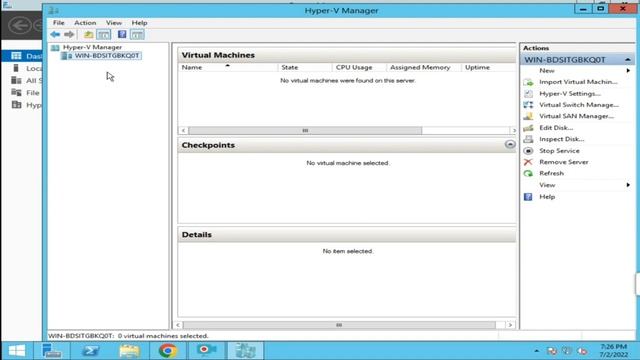The width and height of the screenshot is (640, 360).
Task: Sort by the State column header
Action: (x=304, y=67)
